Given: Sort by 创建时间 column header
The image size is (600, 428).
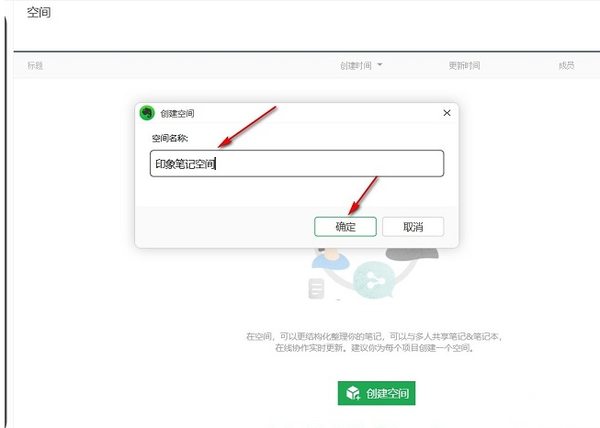Looking at the screenshot, I should (x=356, y=66).
